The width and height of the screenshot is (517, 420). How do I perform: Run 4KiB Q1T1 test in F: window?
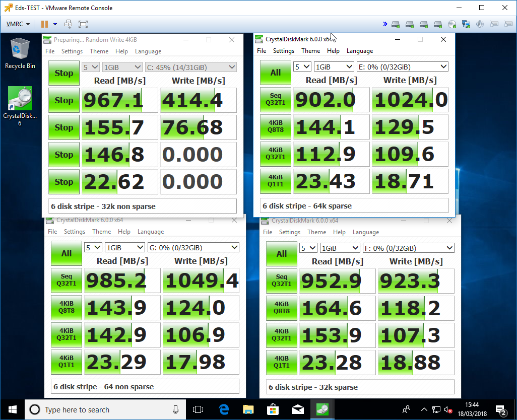point(282,363)
